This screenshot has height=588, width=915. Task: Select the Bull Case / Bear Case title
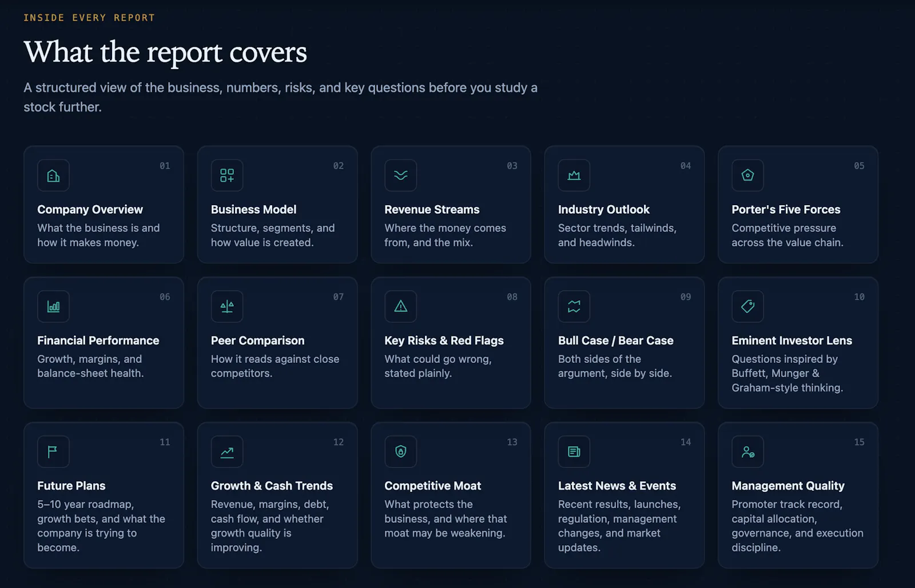point(616,341)
